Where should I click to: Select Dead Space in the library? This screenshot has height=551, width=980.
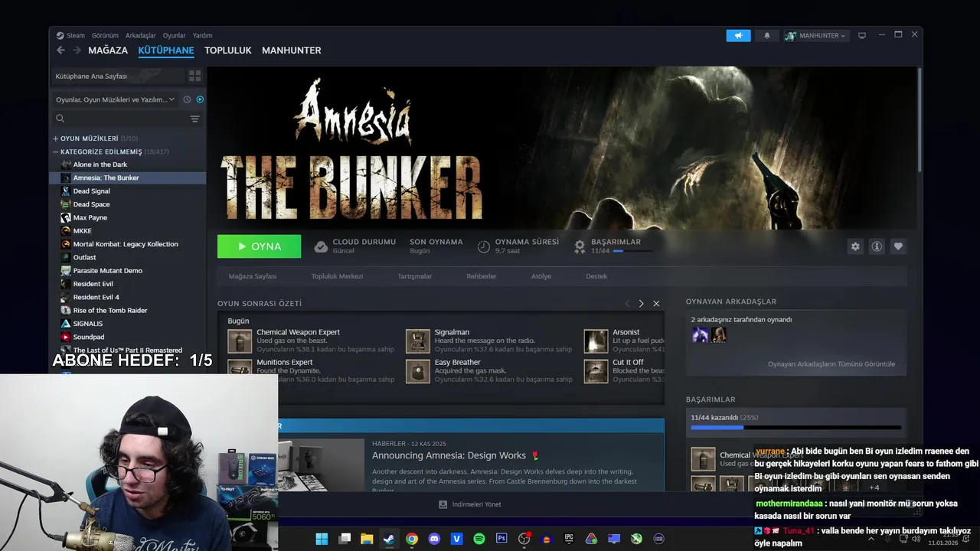pyautogui.click(x=92, y=204)
